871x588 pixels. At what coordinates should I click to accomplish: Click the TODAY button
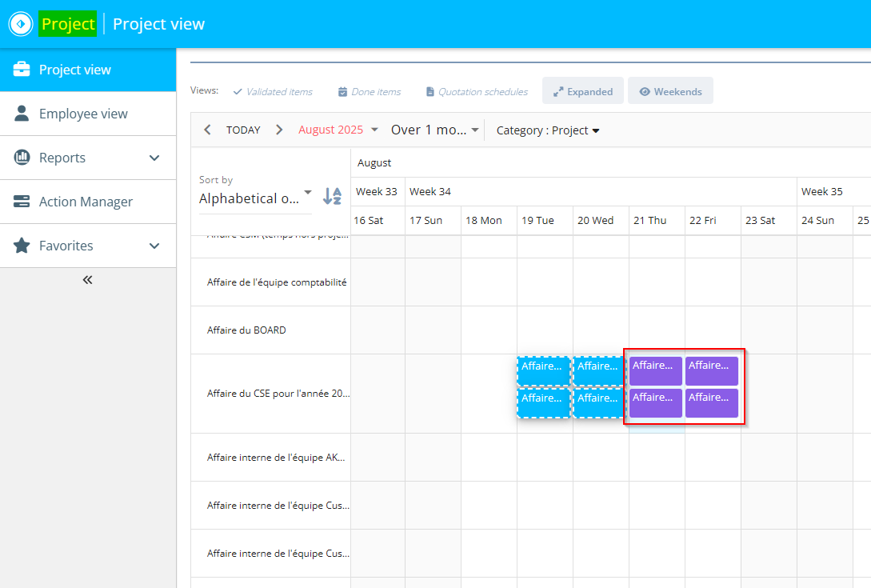(x=243, y=130)
